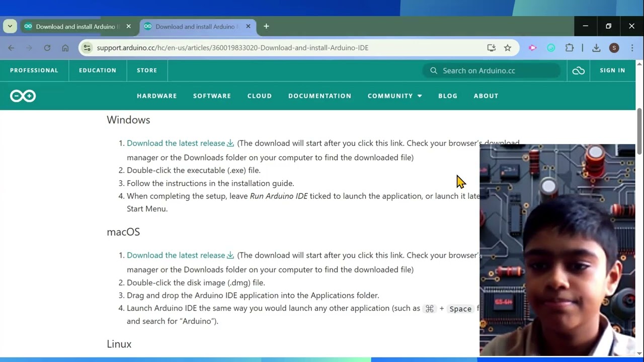The image size is (644, 362).
Task: Minimize the browser window
Action: pyautogui.click(x=585, y=26)
